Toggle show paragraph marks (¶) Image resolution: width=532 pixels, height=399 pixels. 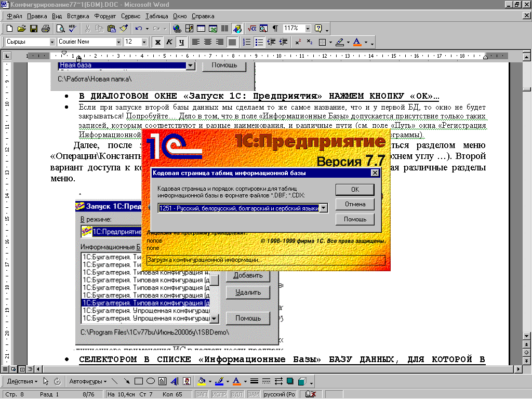pos(275,29)
